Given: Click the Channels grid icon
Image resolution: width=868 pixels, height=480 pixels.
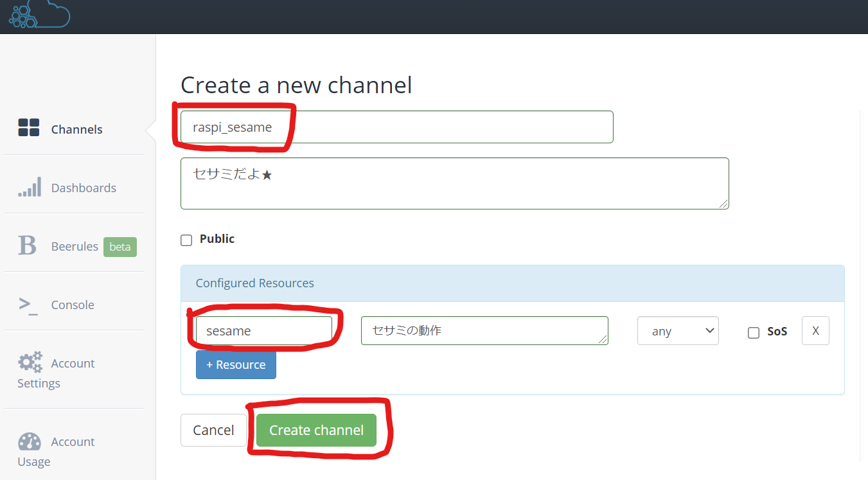Looking at the screenshot, I should pyautogui.click(x=29, y=128).
